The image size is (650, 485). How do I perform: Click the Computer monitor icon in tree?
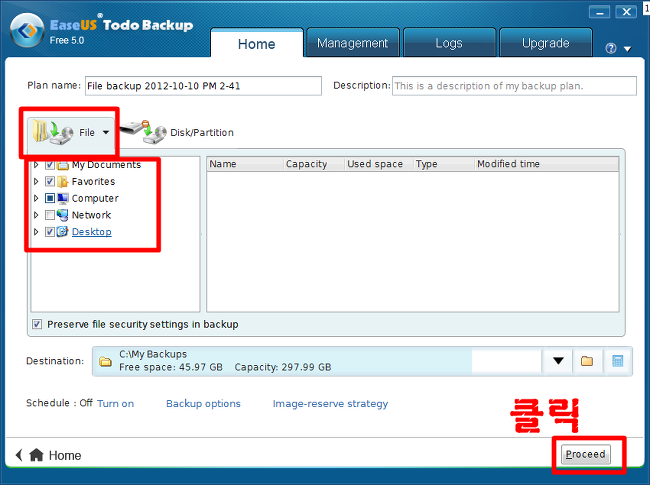click(63, 198)
